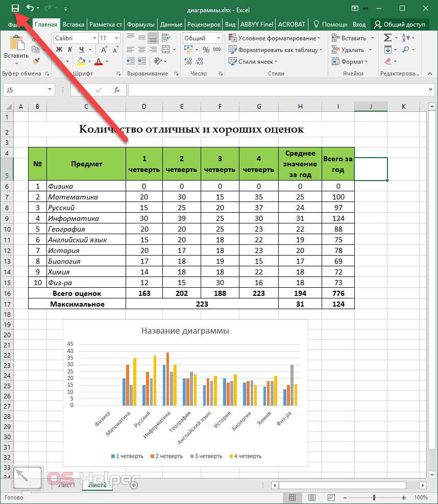
Task: Open the Условное форматирование dropdown
Action: [x=275, y=38]
